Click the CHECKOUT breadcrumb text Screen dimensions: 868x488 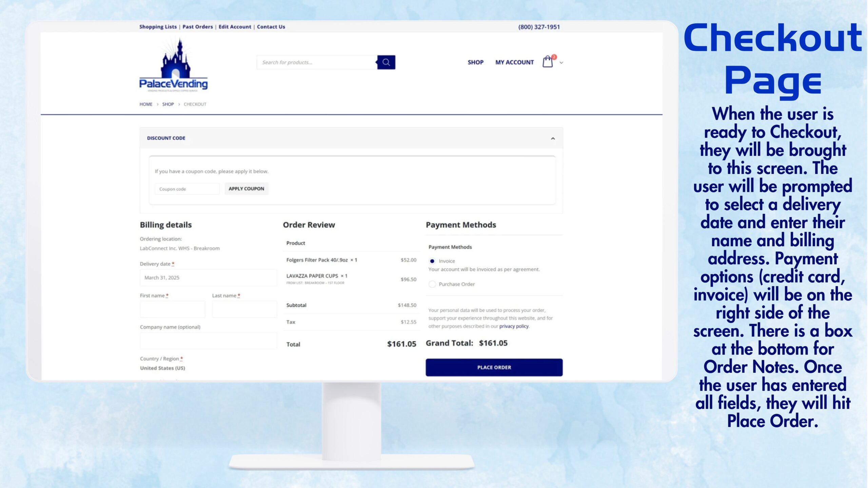195,104
